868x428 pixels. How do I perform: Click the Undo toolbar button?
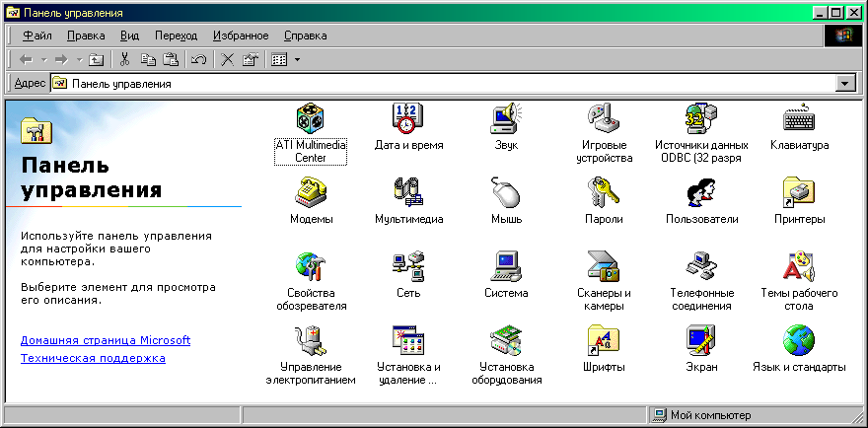coord(198,59)
